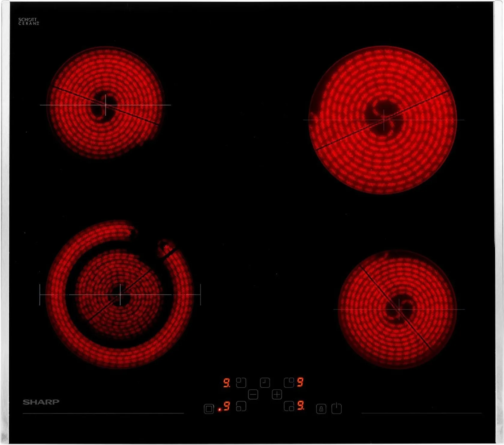Select the front-right cooking zone key
The height and width of the screenshot is (445, 504).
tap(289, 407)
